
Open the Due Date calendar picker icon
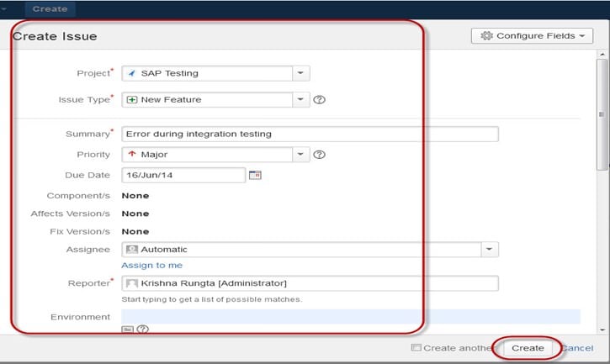pyautogui.click(x=255, y=175)
